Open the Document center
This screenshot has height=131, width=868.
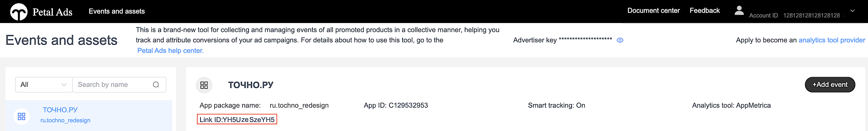click(653, 11)
